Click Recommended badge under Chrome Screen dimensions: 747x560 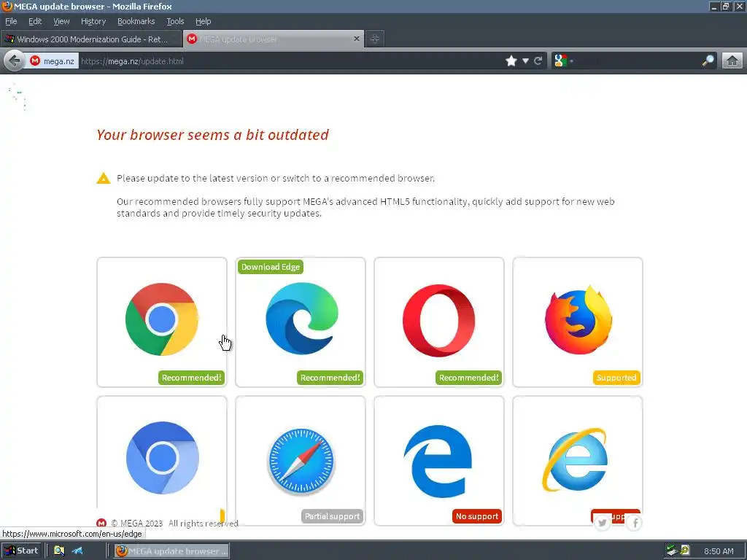[x=191, y=378]
